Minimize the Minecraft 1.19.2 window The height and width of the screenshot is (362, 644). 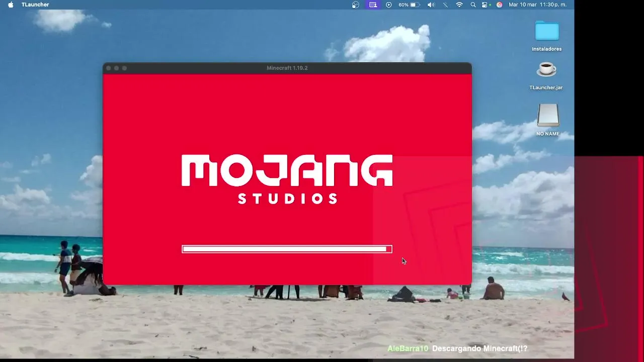116,68
